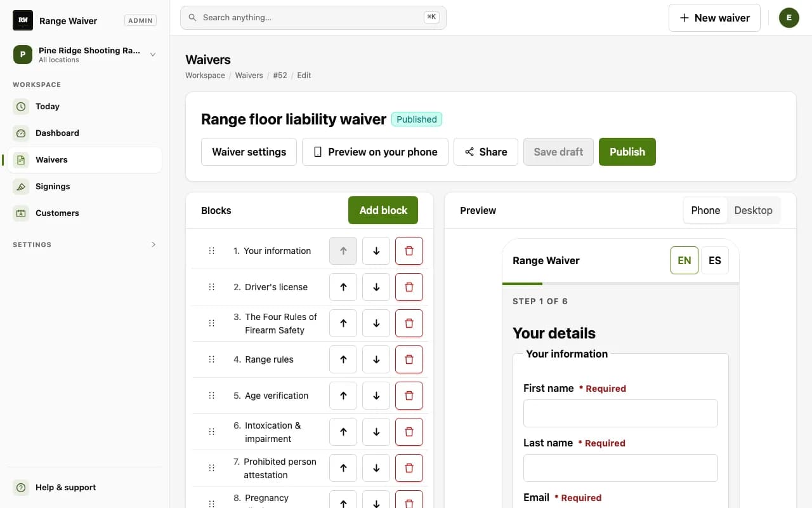Screen dimensions: 812x508
Task: Go to Signings in the sidebar
Action: click(85, 187)
